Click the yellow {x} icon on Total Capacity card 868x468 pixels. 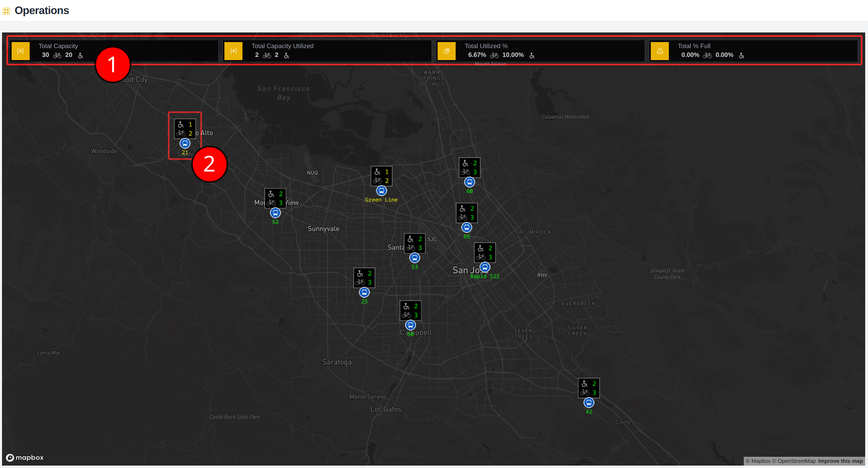[20, 51]
